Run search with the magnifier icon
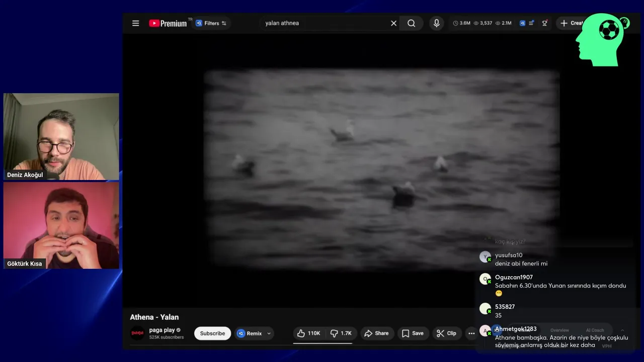 [x=412, y=23]
